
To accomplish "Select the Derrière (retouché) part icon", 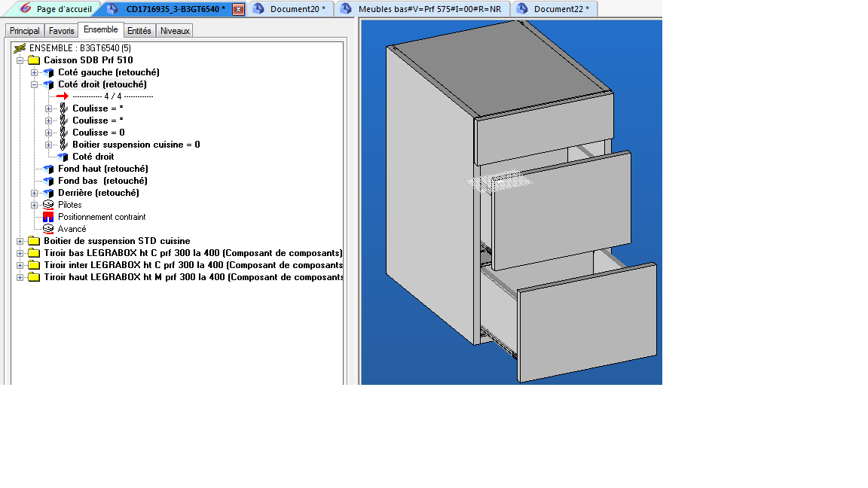I will click(49, 193).
